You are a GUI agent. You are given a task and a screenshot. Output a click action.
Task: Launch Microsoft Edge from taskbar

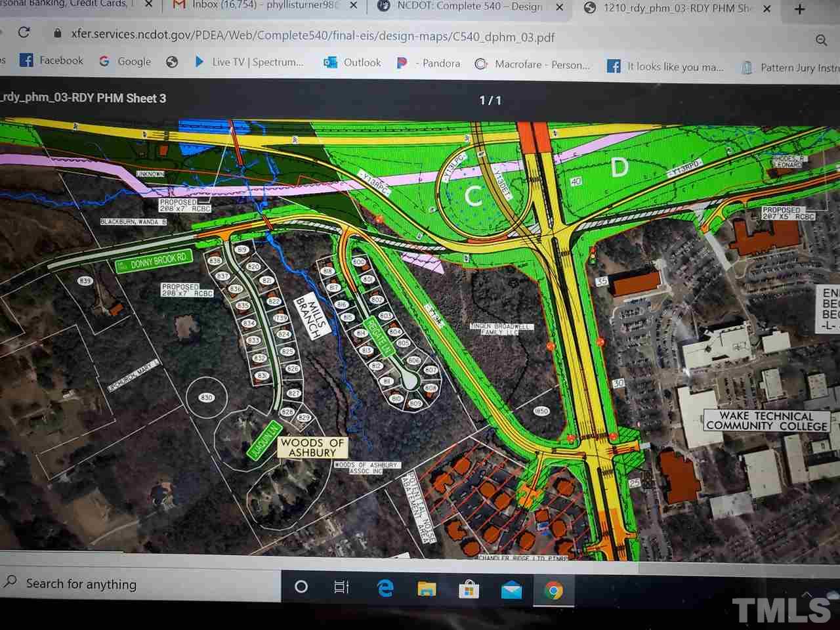(385, 589)
